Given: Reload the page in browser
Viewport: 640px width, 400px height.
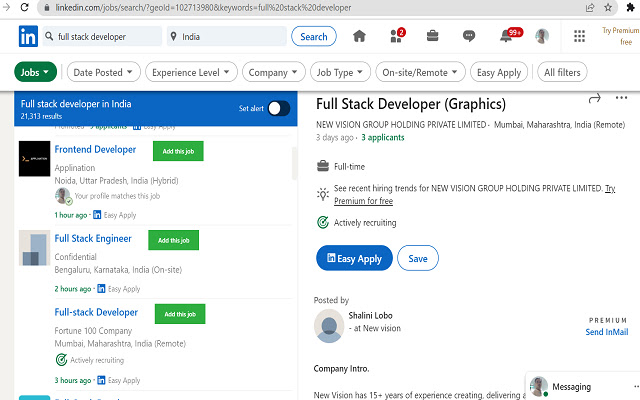Looking at the screenshot, I should [24, 7].
